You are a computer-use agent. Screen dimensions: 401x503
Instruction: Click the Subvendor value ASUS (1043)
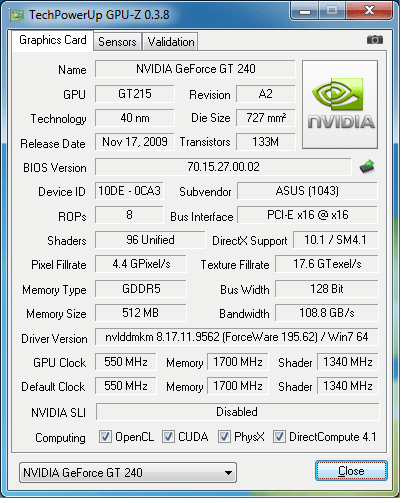[x=307, y=191]
